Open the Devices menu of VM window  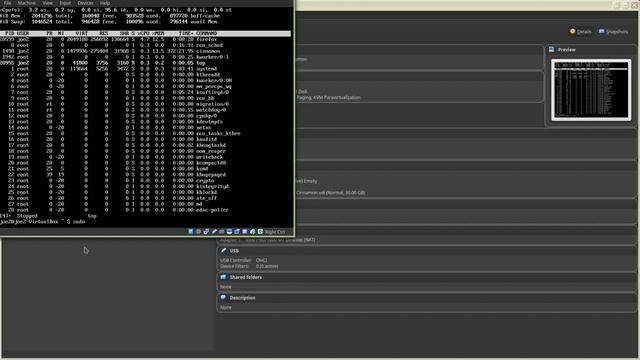click(x=85, y=3)
